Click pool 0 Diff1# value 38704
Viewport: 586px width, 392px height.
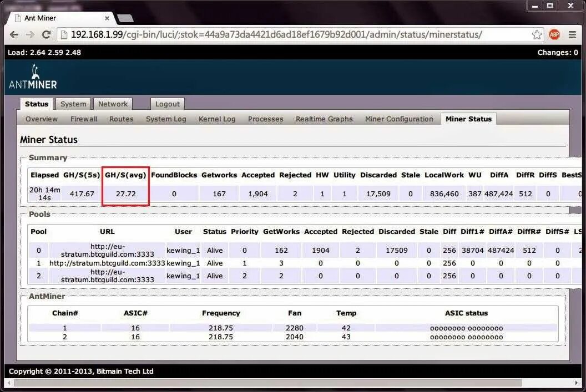click(472, 251)
